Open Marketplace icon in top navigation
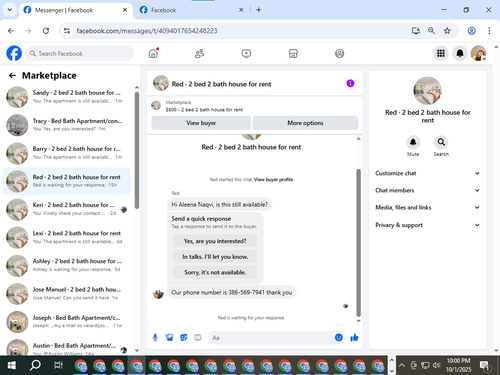The height and width of the screenshot is (375, 500). point(293,54)
